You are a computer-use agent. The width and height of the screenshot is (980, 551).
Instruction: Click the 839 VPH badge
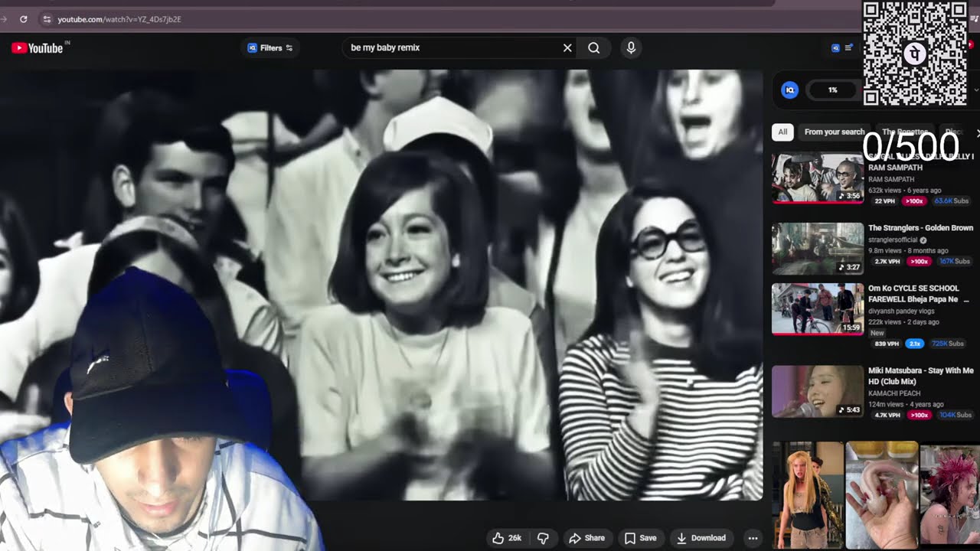pyautogui.click(x=887, y=344)
